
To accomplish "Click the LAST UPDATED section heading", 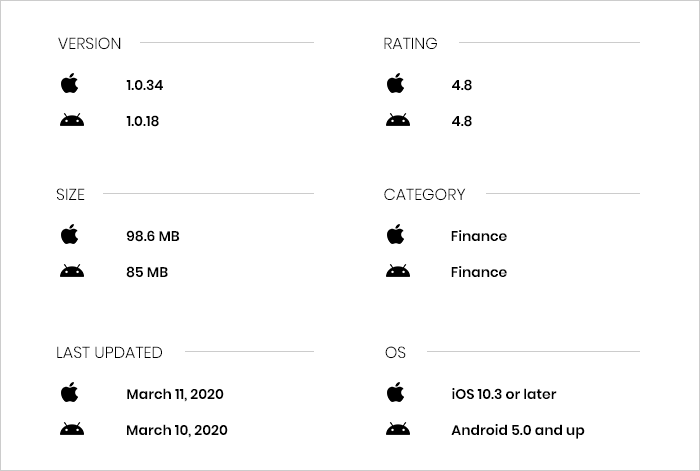I will 109,352.
